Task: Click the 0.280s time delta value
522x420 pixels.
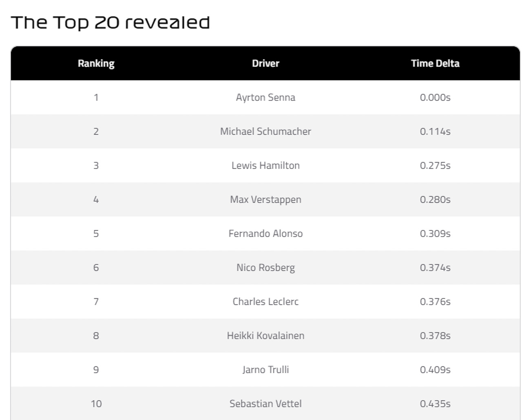Action: pyautogui.click(x=435, y=200)
